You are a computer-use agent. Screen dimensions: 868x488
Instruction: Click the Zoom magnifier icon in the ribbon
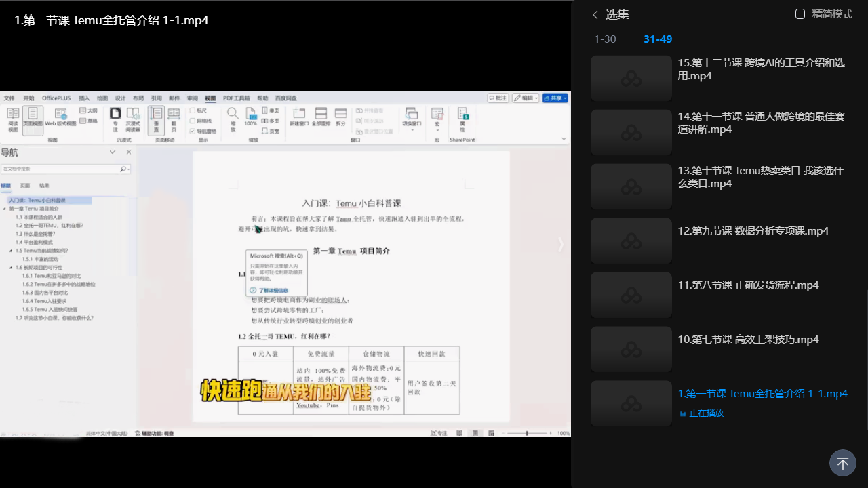pos(233,116)
